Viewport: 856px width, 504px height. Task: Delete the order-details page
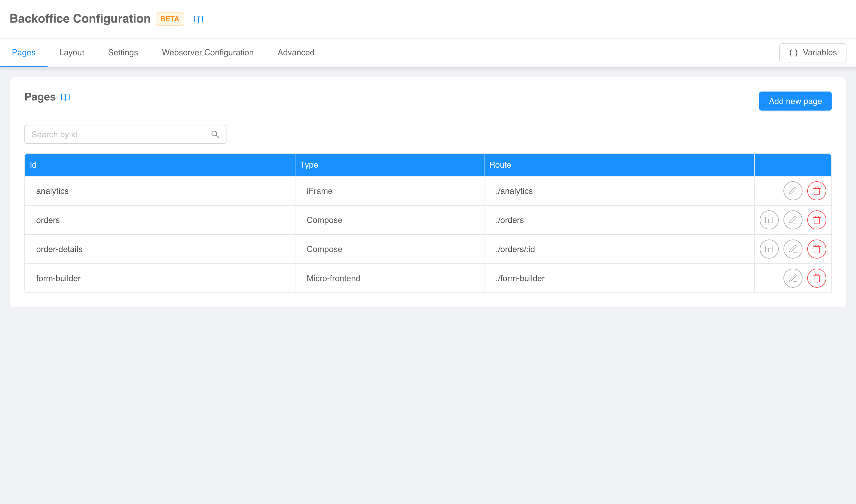[x=816, y=249]
